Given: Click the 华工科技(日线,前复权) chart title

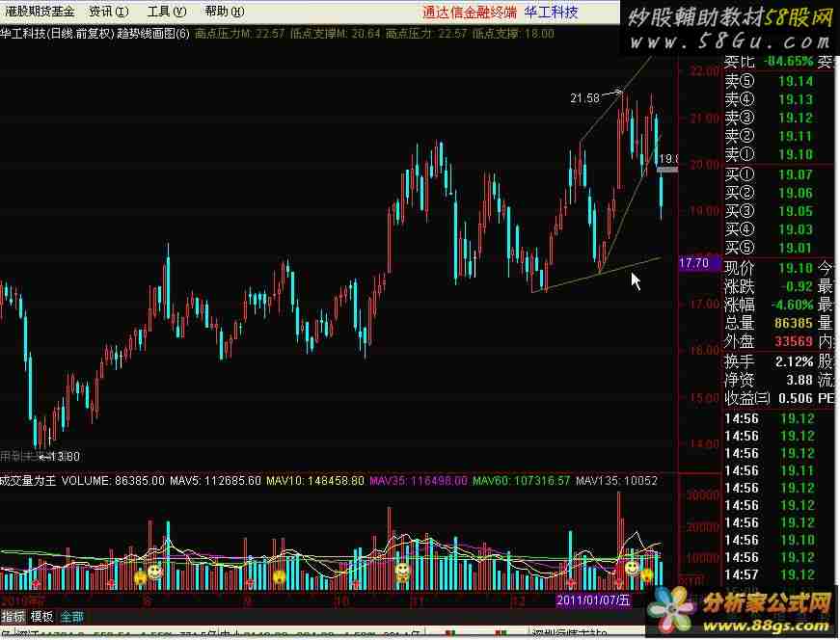Looking at the screenshot, I should click(57, 34).
